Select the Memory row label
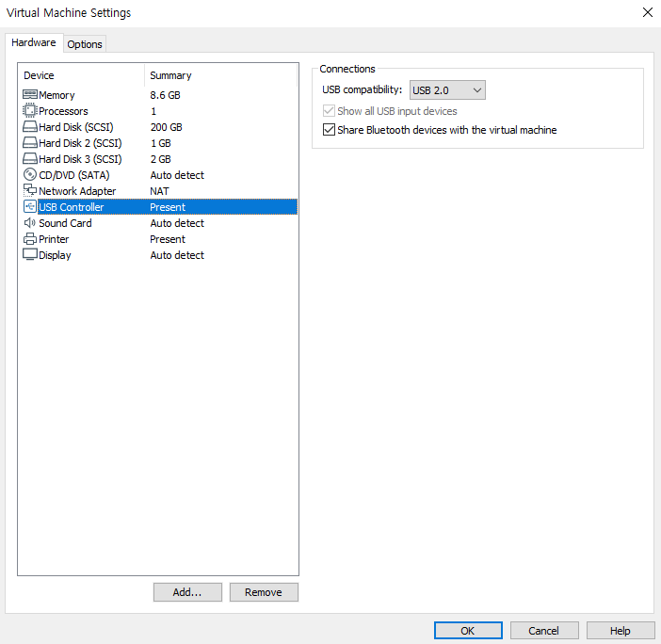The image size is (661, 644). [56, 95]
